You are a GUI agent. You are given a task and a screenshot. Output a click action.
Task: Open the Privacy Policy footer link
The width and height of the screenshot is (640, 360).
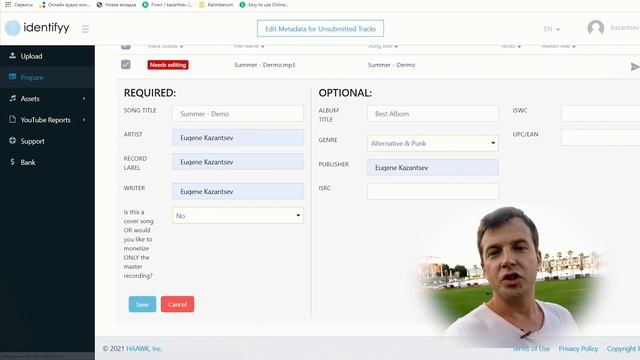pos(578,349)
